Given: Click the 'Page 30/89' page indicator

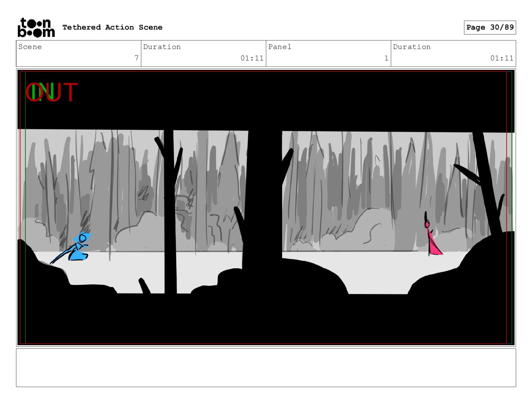Looking at the screenshot, I should pos(490,28).
